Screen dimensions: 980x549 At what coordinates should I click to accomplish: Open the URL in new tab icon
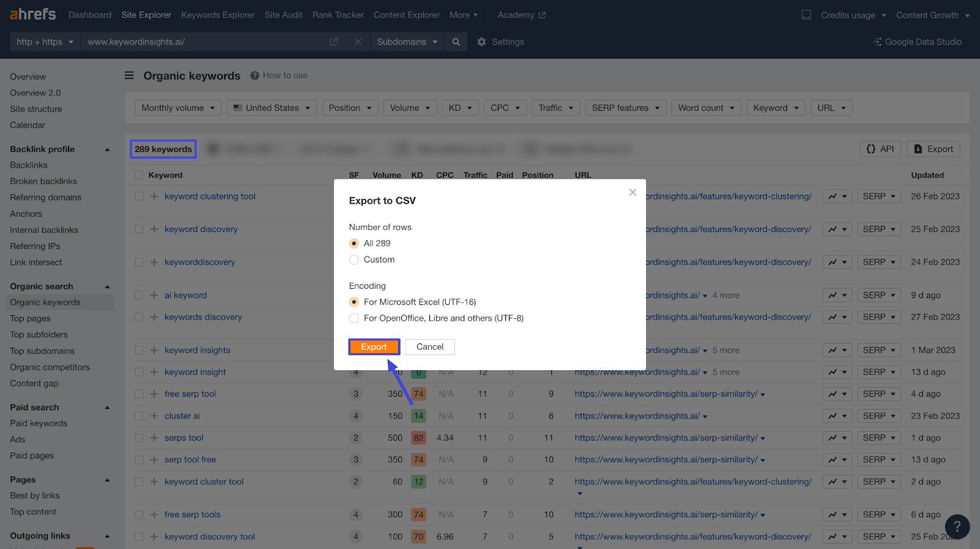click(334, 42)
